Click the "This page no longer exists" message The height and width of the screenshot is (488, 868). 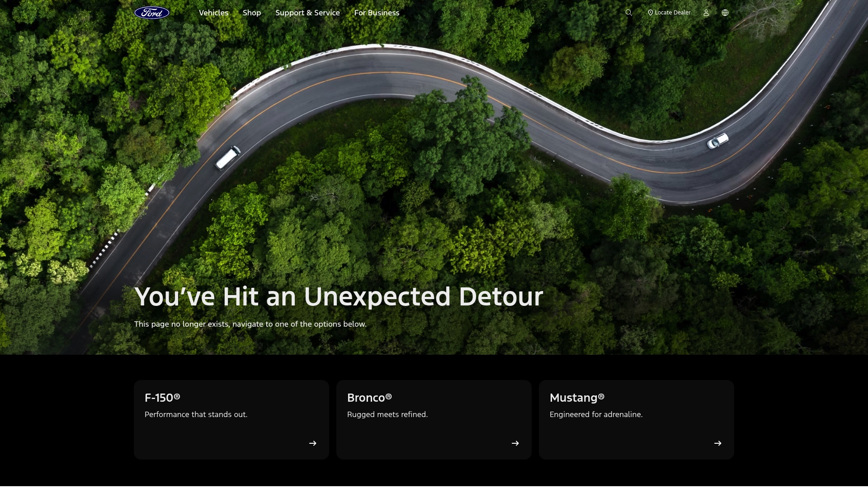[250, 324]
